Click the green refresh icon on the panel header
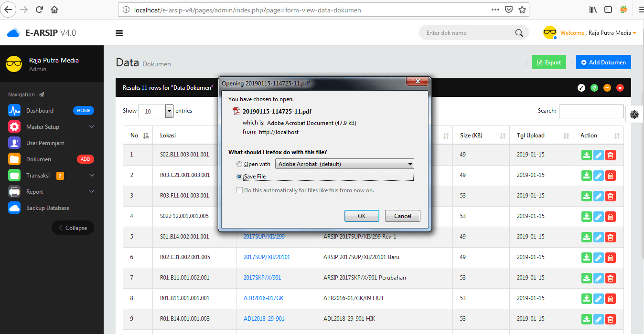The width and height of the screenshot is (644, 334). (594, 87)
